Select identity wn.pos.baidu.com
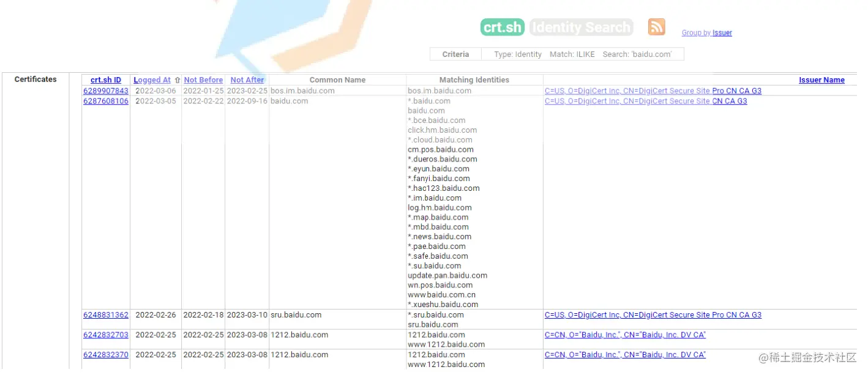Screen dimensions: 868x375 point(440,286)
